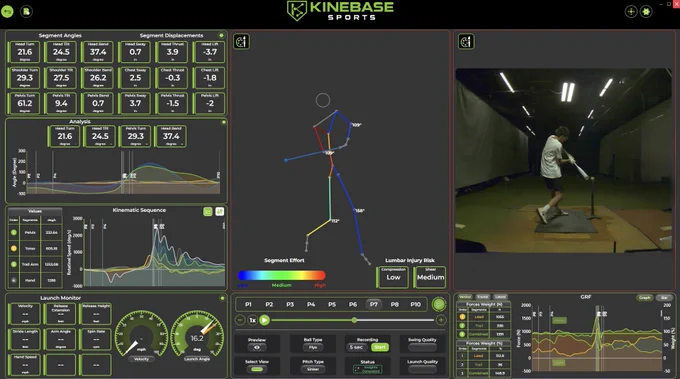680x379 pixels.
Task: Click the Shoulder Turn 29.3 tile
Action: coord(25,78)
